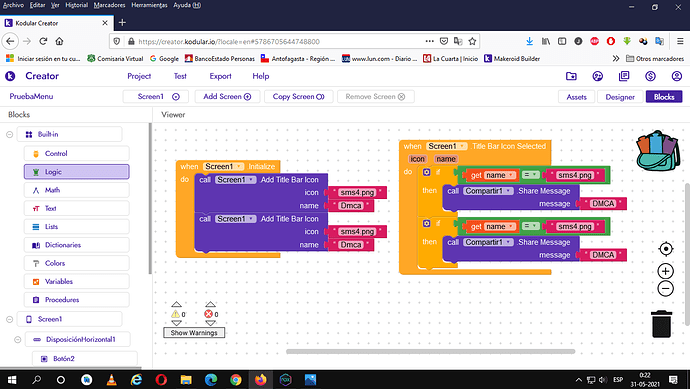This screenshot has width=690, height=389.
Task: Click the Add Screen button
Action: coord(227,96)
